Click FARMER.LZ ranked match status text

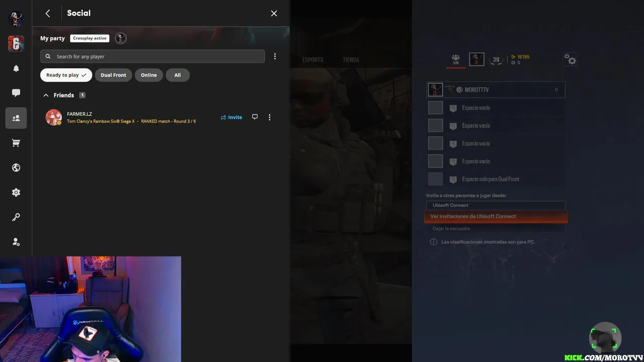(x=131, y=121)
